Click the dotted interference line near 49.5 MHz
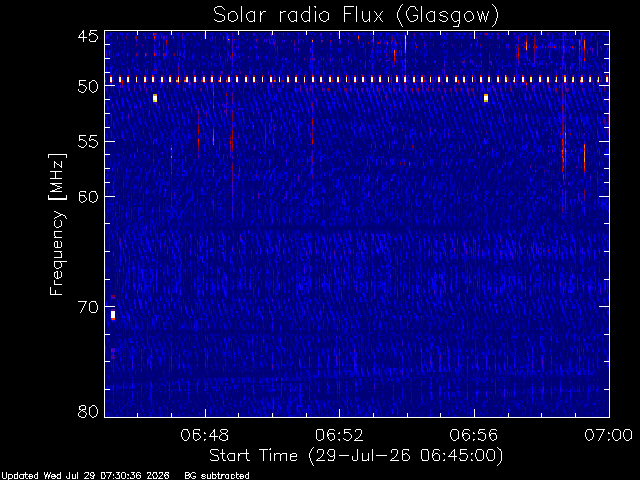 click(357, 79)
